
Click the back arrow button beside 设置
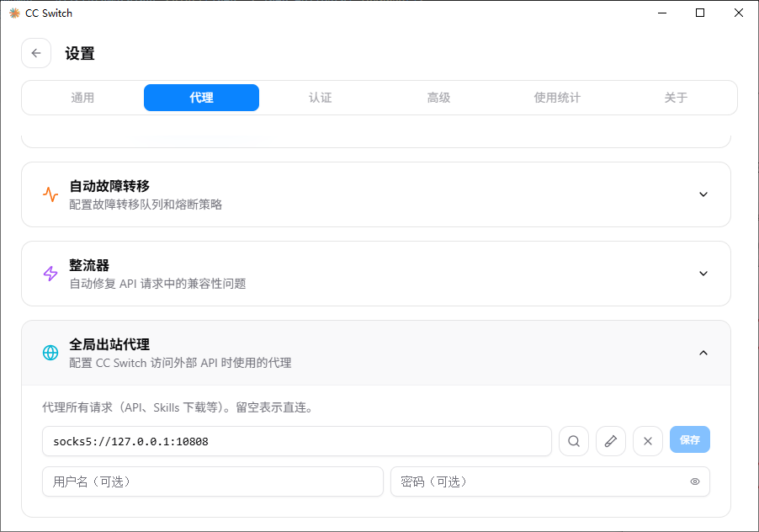pos(36,53)
